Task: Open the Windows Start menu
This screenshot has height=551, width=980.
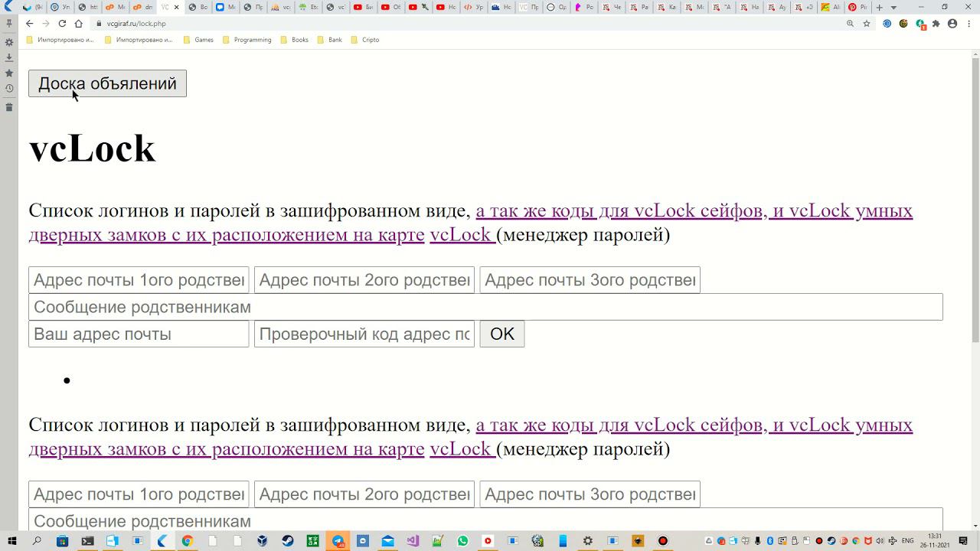Action: (11, 541)
